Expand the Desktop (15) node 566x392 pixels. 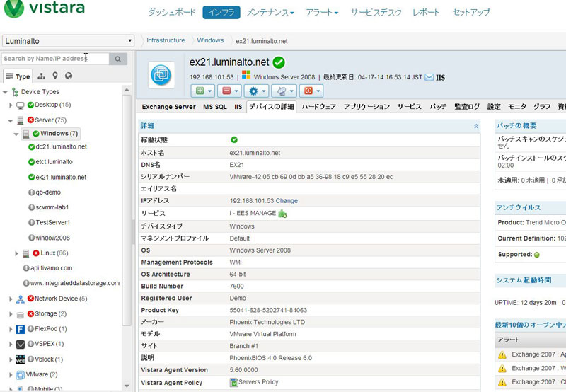coord(11,105)
